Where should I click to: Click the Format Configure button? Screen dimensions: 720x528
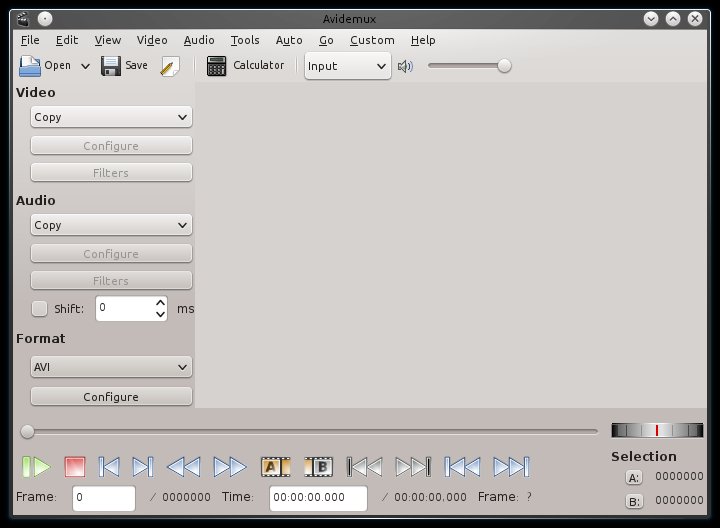click(x=111, y=396)
